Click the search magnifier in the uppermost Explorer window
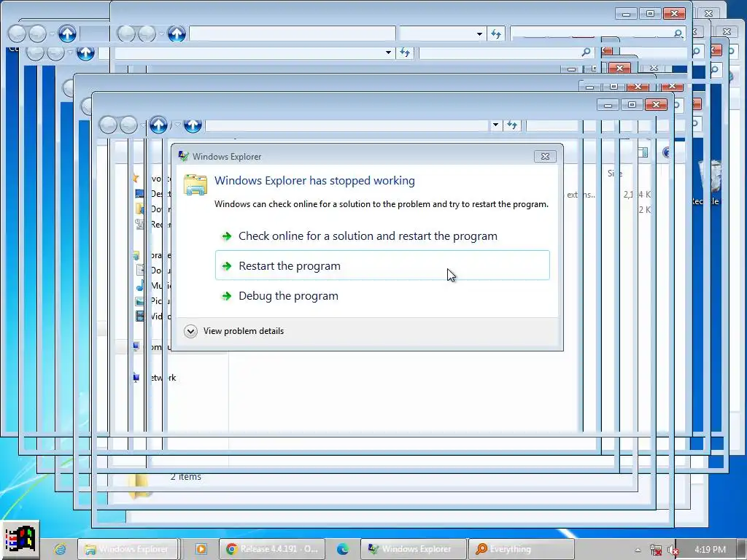The height and width of the screenshot is (560, 747). click(x=678, y=34)
